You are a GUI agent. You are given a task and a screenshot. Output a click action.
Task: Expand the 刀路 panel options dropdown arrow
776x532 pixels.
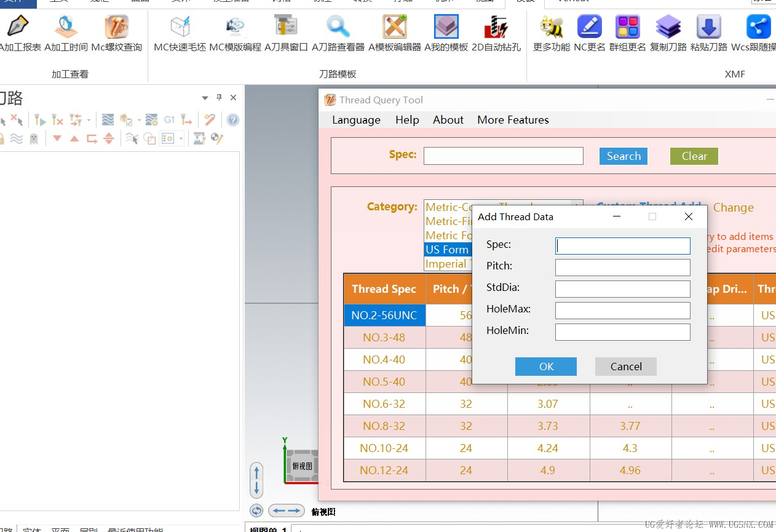click(x=205, y=98)
